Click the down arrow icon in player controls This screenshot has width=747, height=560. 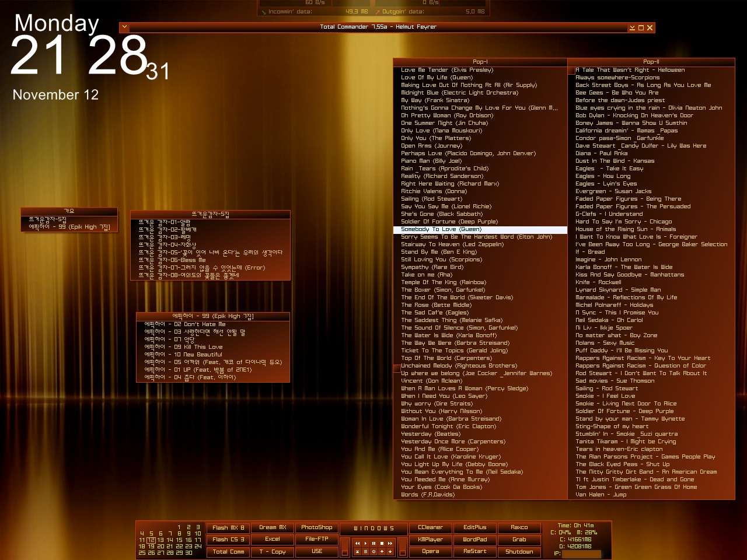click(390, 552)
